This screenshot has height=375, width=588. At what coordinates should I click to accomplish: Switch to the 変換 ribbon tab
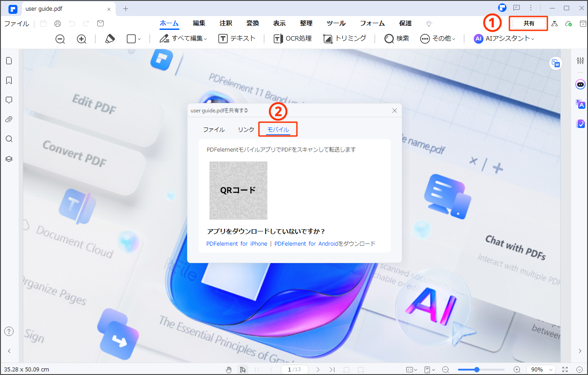click(x=253, y=24)
